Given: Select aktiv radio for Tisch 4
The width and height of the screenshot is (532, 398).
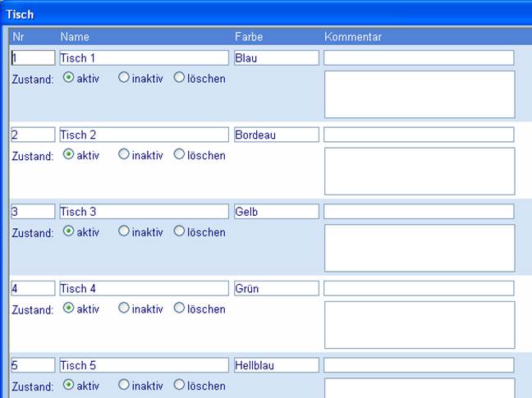Looking at the screenshot, I should [69, 309].
